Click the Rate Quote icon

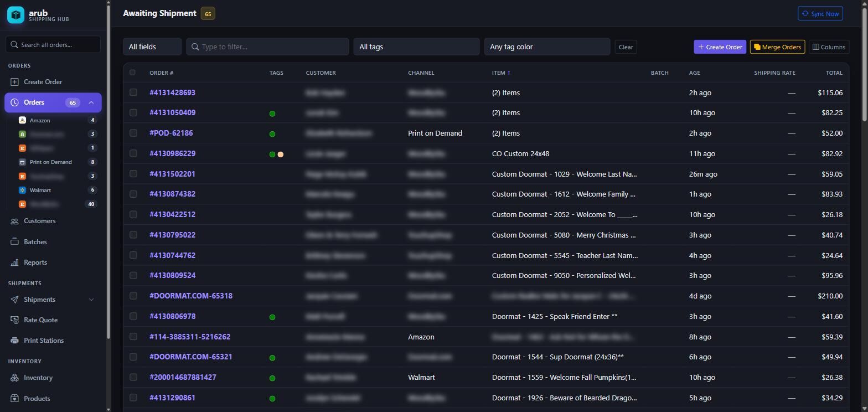click(x=14, y=320)
